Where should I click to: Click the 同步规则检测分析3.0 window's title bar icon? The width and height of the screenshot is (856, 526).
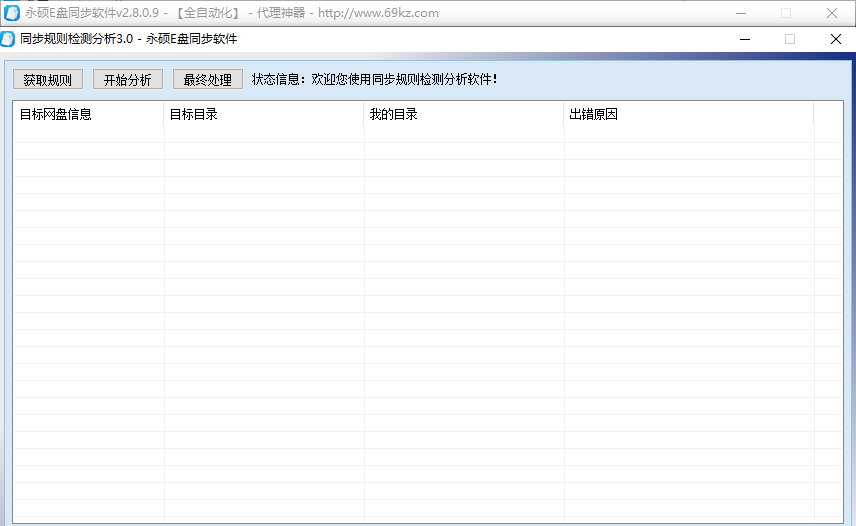pyautogui.click(x=10, y=39)
